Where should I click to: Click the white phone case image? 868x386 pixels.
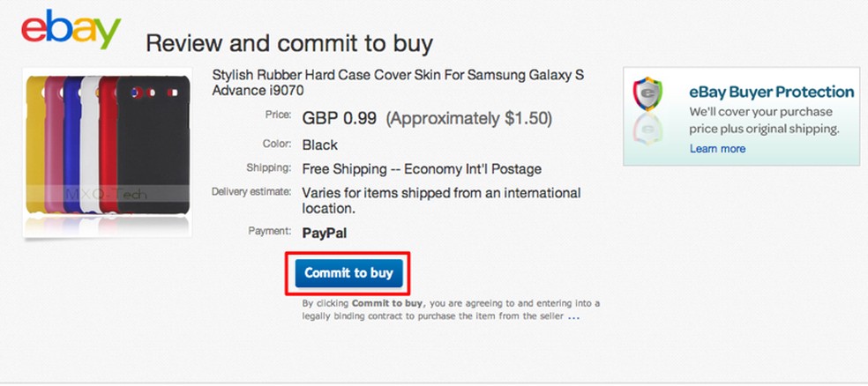click(x=89, y=145)
